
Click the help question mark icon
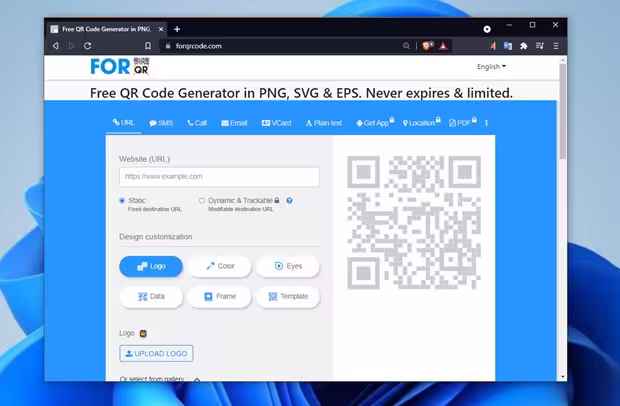coord(289,200)
